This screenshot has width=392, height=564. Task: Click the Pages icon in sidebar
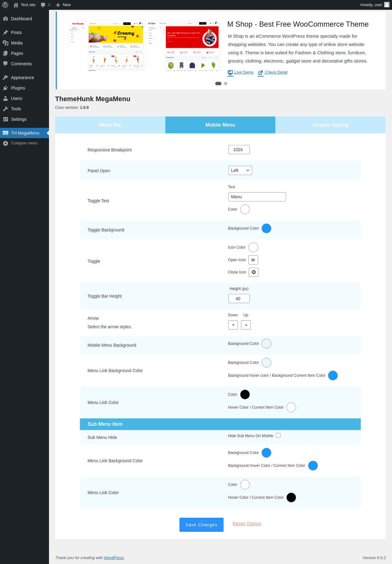(x=6, y=53)
